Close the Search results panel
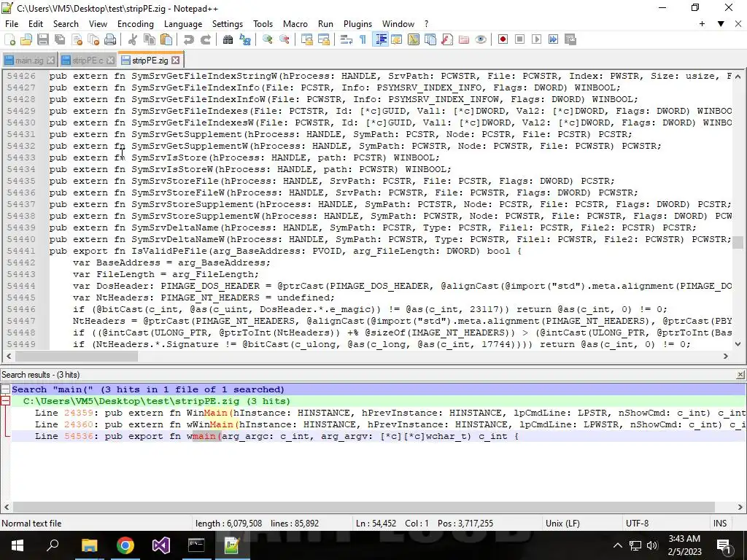 pyautogui.click(x=740, y=376)
